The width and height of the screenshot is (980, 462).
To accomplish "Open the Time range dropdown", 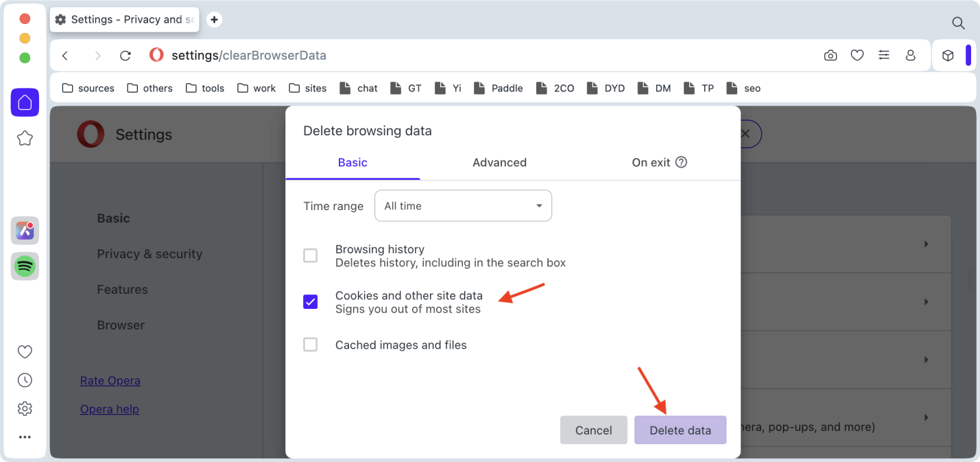I will [463, 206].
